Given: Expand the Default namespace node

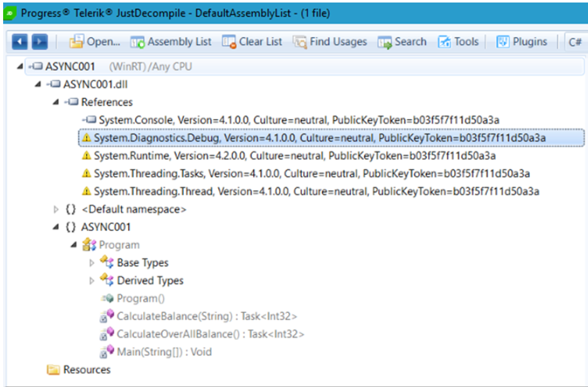Looking at the screenshot, I should 56,209.
